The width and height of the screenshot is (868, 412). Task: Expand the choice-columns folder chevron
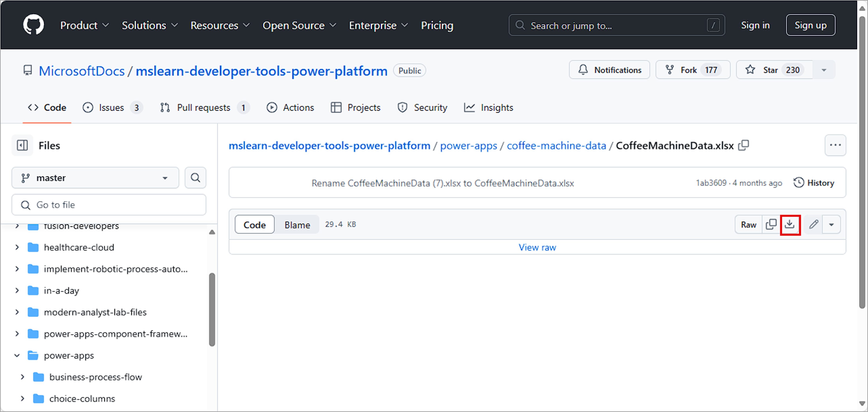(x=22, y=399)
